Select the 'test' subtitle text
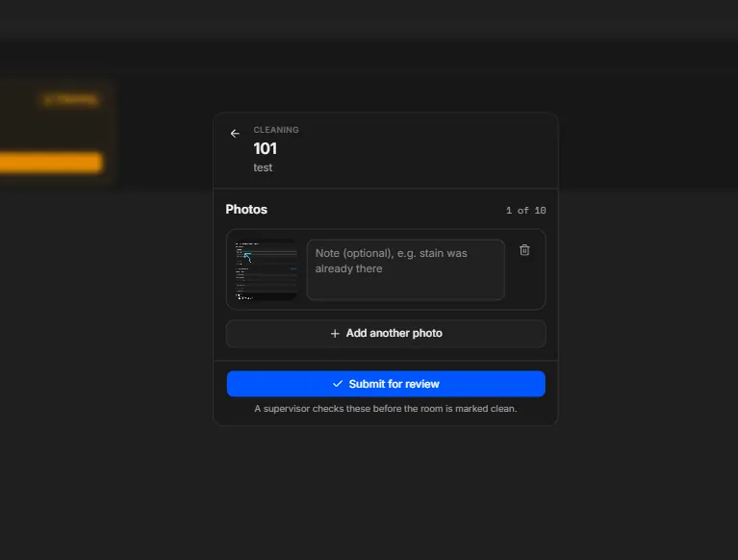Image resolution: width=738 pixels, height=560 pixels. pos(263,167)
